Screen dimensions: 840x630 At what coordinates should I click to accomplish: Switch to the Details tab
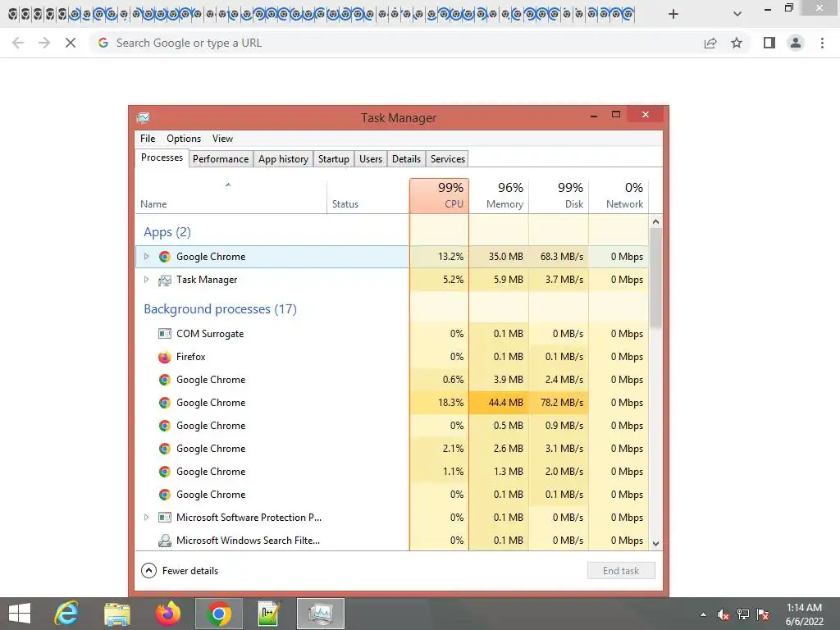tap(406, 159)
